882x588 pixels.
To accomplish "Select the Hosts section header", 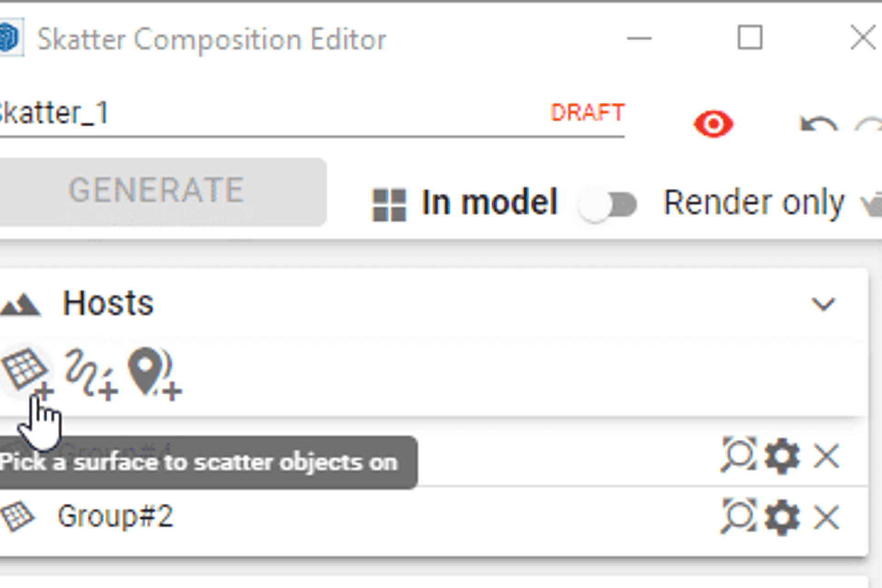I will (107, 302).
